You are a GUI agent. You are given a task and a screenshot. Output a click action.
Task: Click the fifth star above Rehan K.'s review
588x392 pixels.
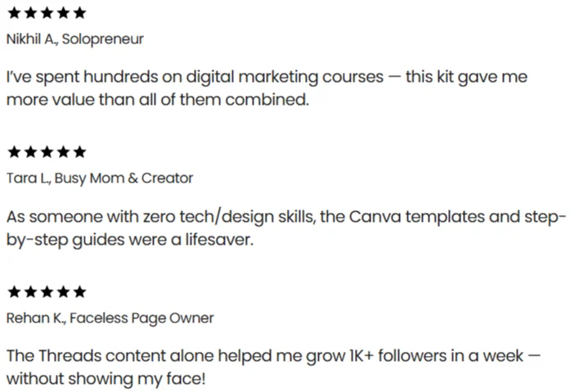(x=79, y=292)
